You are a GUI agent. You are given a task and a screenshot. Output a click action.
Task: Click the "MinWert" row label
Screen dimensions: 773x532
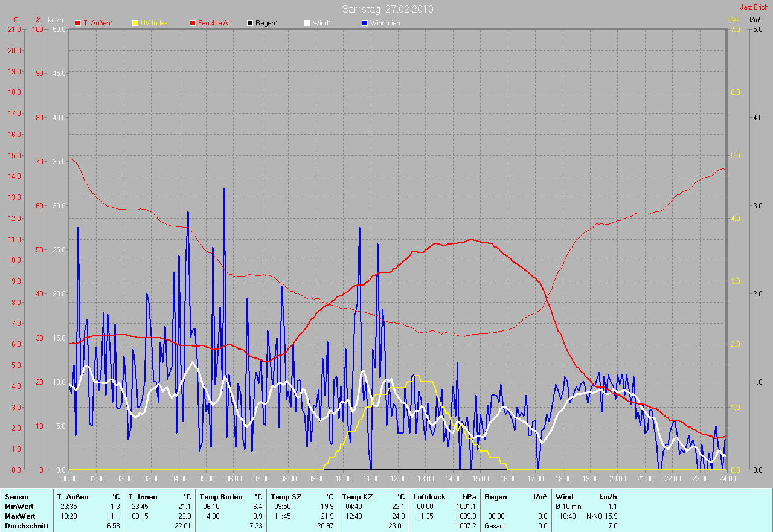(20, 507)
